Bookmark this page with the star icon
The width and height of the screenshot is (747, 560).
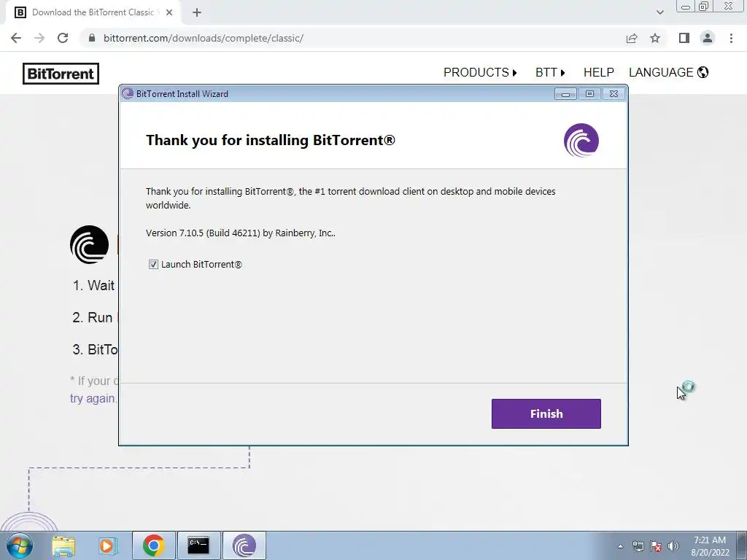coord(655,38)
